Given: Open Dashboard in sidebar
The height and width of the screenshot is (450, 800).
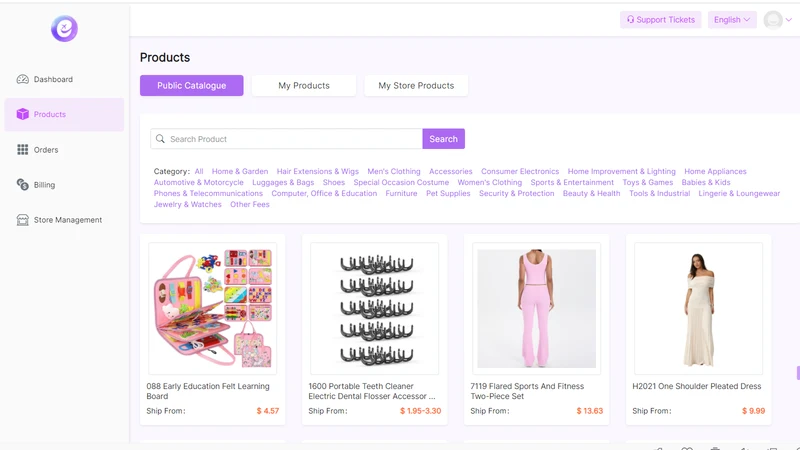Looking at the screenshot, I should point(64,79).
